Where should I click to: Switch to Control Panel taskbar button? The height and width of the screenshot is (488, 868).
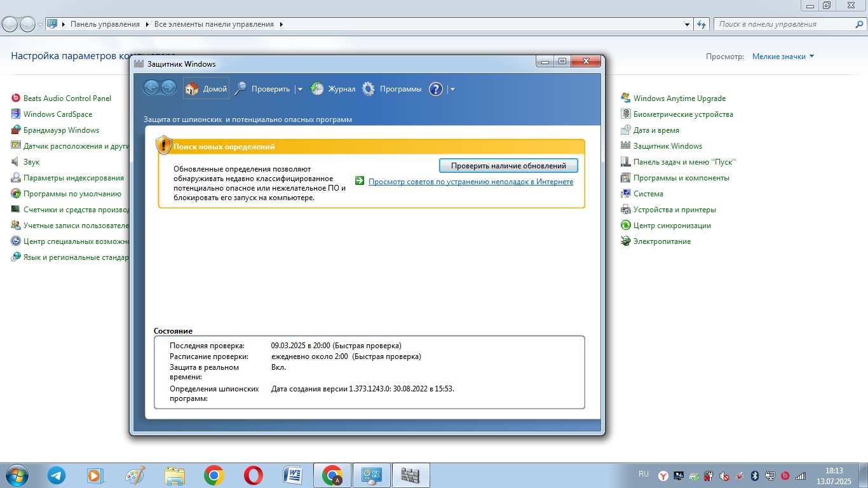[x=372, y=475]
